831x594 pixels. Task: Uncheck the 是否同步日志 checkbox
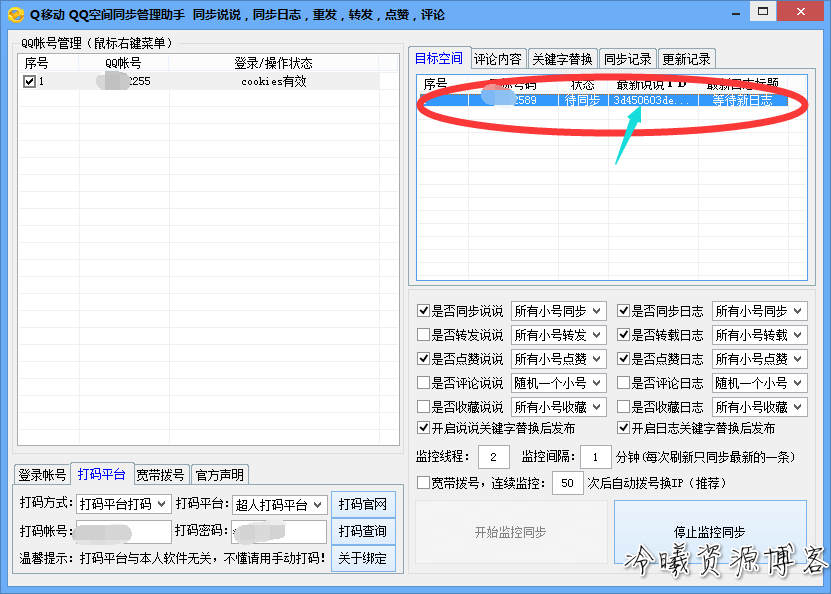[623, 311]
